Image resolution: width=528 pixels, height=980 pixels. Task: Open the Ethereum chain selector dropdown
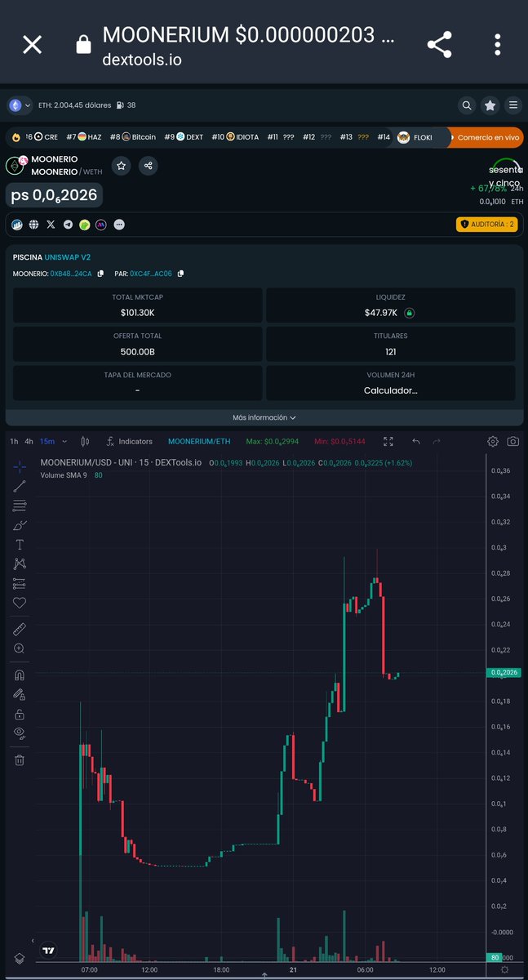tap(20, 105)
